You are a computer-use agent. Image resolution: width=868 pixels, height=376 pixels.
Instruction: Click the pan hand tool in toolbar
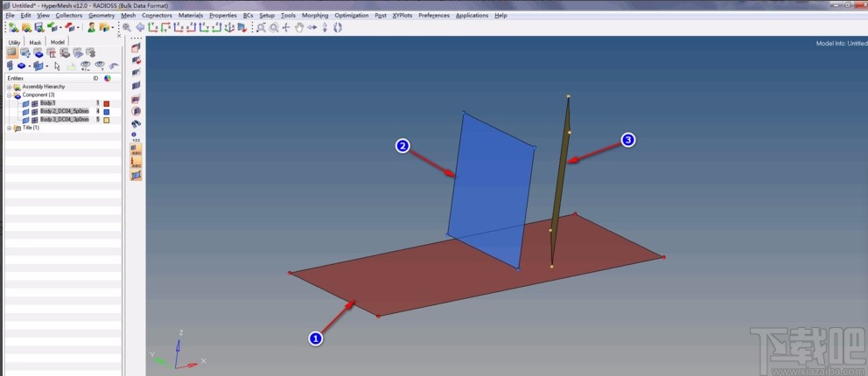click(299, 28)
